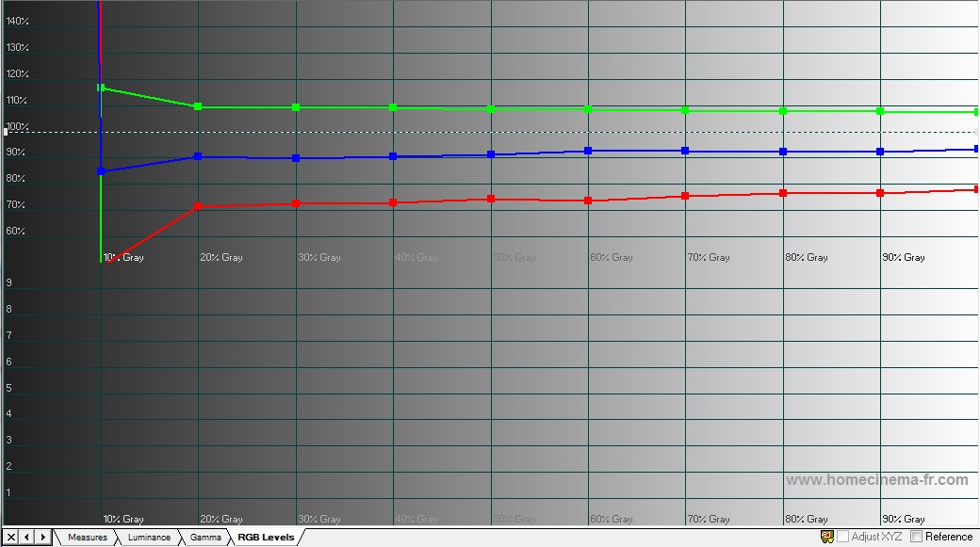The height and width of the screenshot is (547, 980).
Task: Click the 70% axis label
Action: (16, 205)
